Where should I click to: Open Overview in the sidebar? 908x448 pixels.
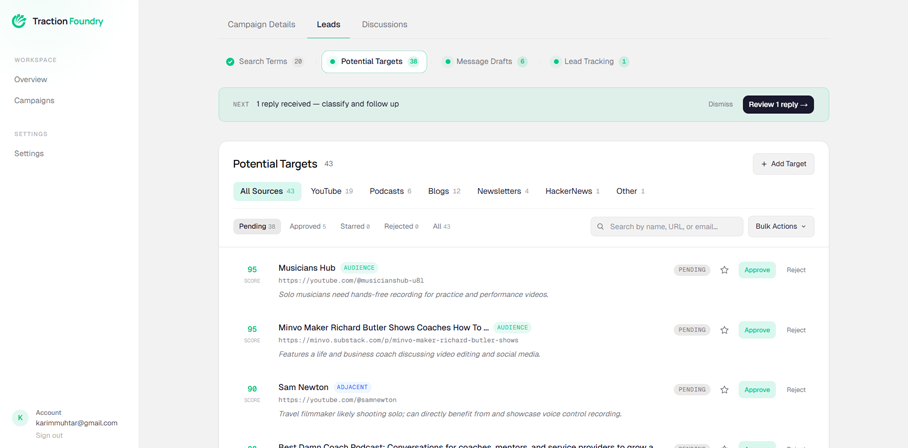point(31,79)
